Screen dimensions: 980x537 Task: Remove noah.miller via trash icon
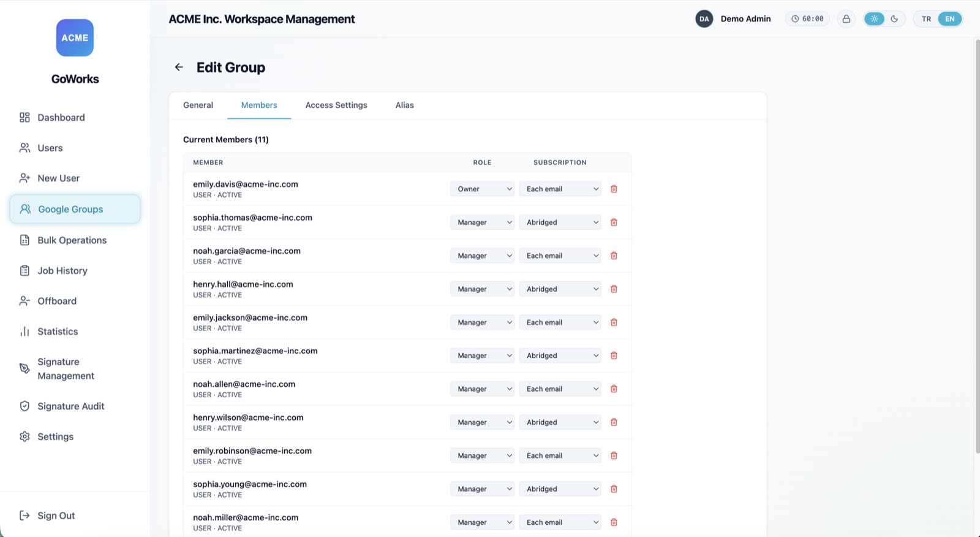click(x=614, y=522)
